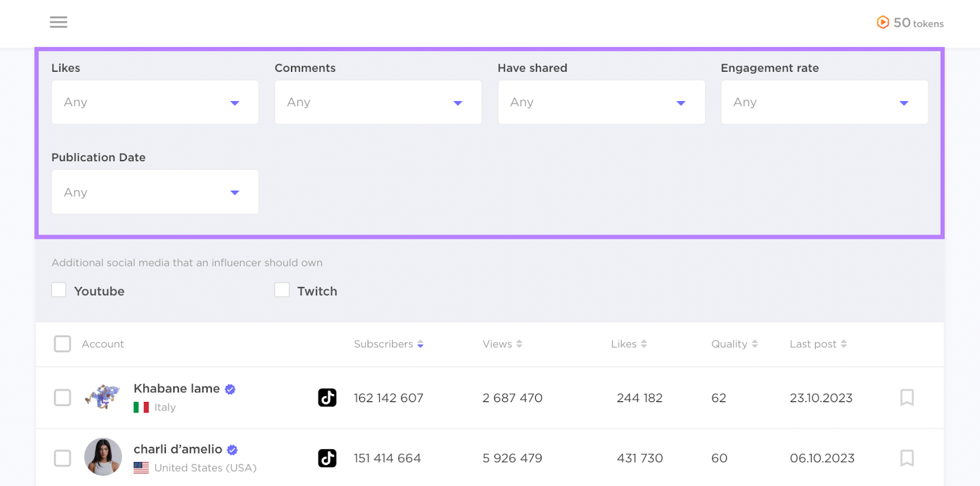The width and height of the screenshot is (980, 486).
Task: Open the hamburger menu
Action: tap(59, 22)
